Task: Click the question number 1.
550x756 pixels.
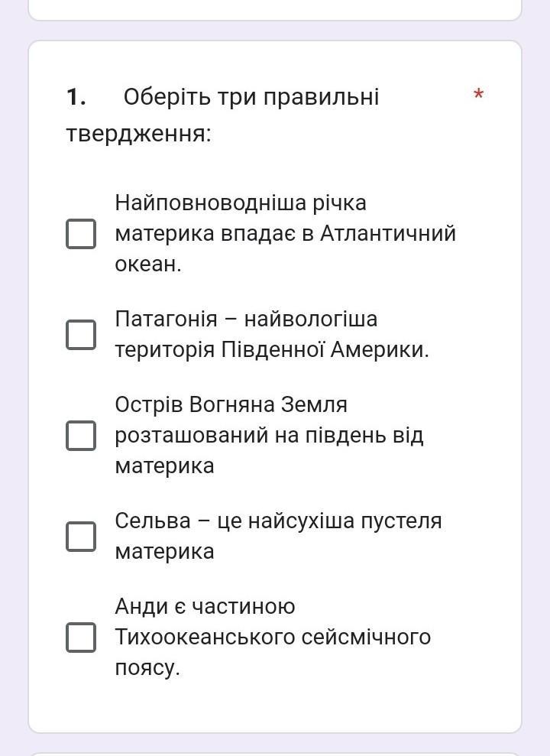Action: (x=76, y=97)
